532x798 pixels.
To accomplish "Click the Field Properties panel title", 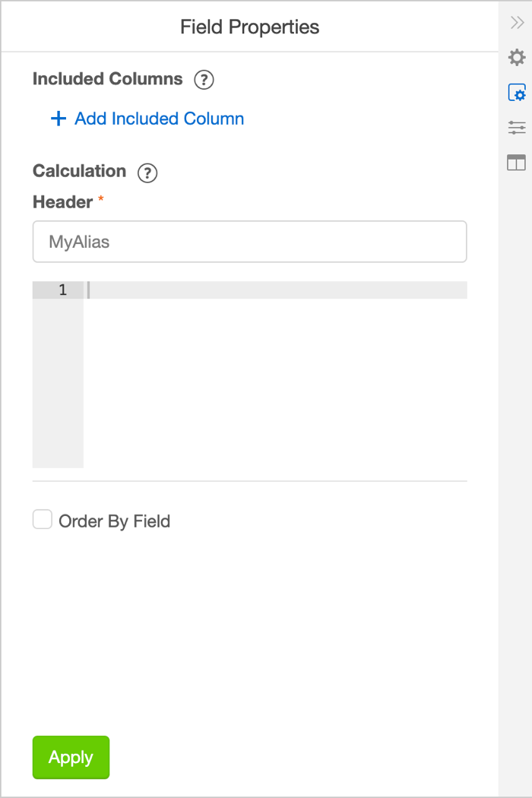I will [249, 27].
